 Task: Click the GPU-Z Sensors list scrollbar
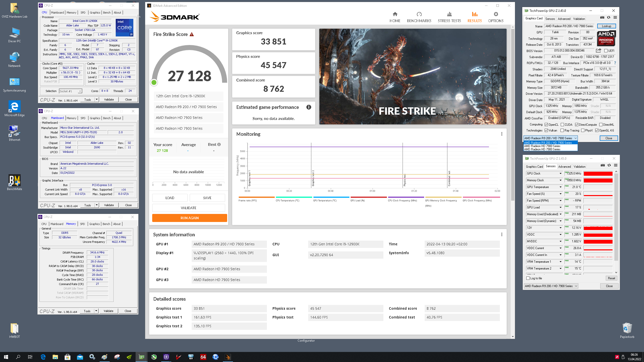click(616, 217)
